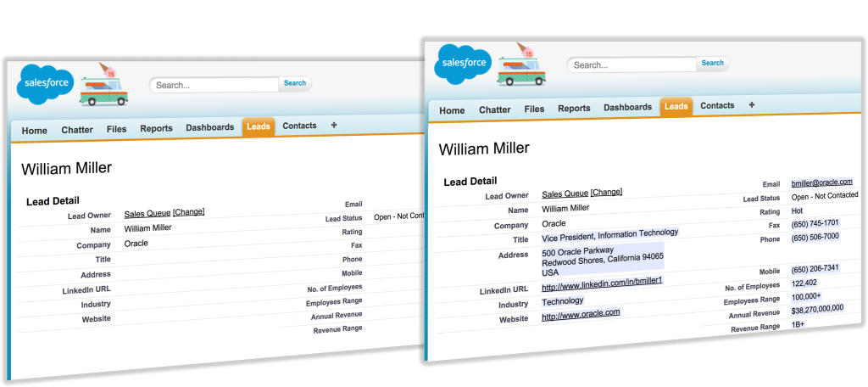Select Leads tab in left window
The height and width of the screenshot is (387, 868).
[x=259, y=126]
